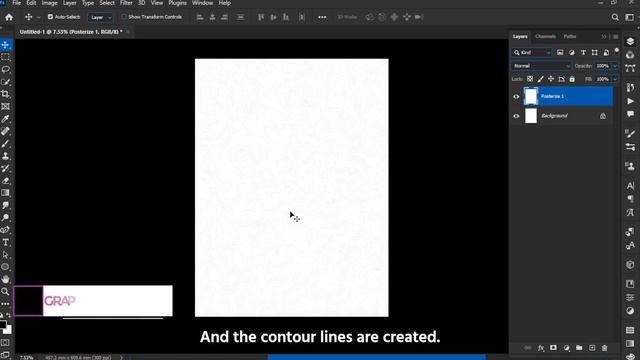Select the Lasso tool
Screen dimensions: 640x360
pyautogui.click(x=5, y=69)
